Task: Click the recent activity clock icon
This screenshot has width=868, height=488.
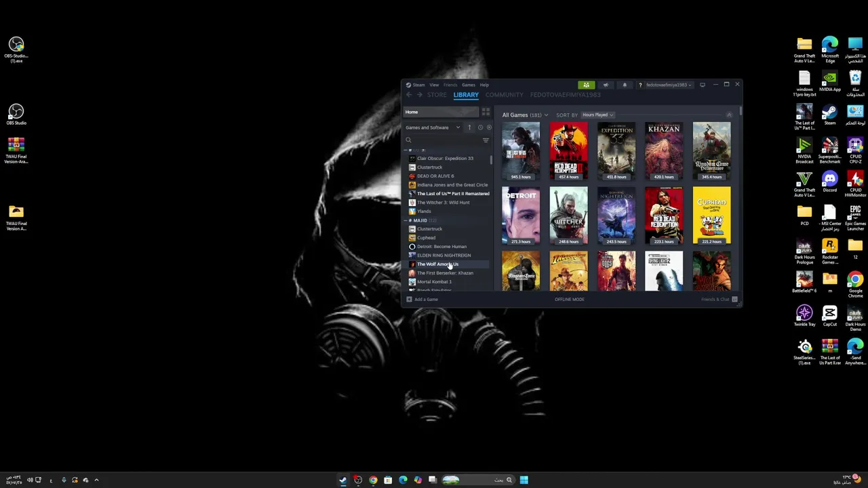Action: 480,127
